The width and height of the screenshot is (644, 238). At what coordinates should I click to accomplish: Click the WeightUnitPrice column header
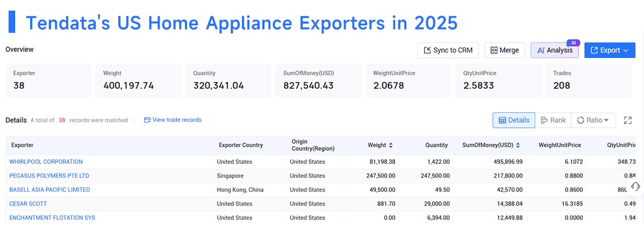click(560, 145)
